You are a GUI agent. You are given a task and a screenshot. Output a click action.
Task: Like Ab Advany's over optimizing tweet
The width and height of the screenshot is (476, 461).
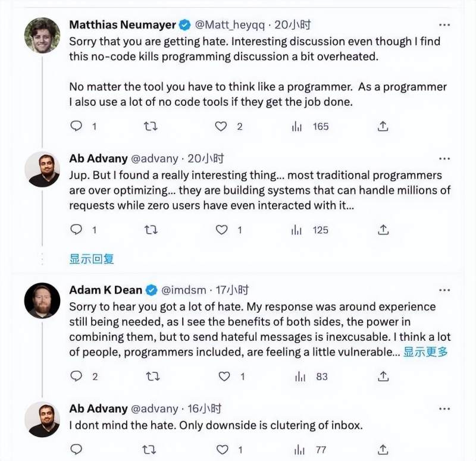(x=221, y=230)
